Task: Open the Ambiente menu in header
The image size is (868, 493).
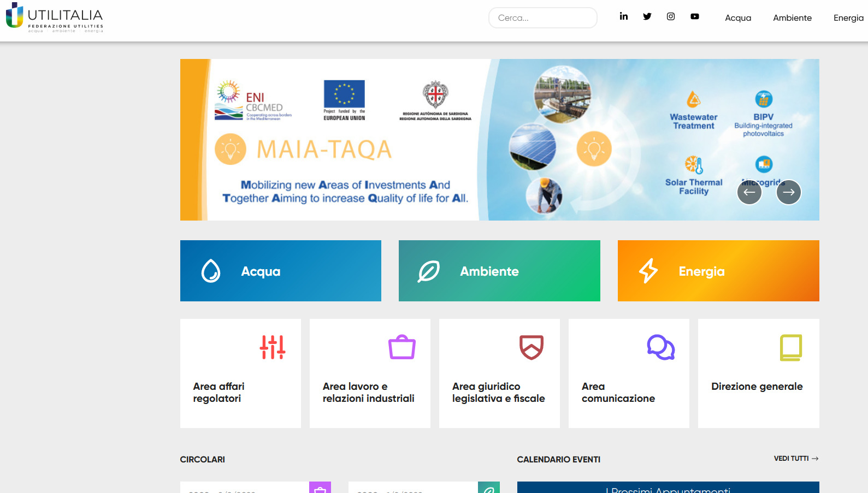Action: (792, 18)
